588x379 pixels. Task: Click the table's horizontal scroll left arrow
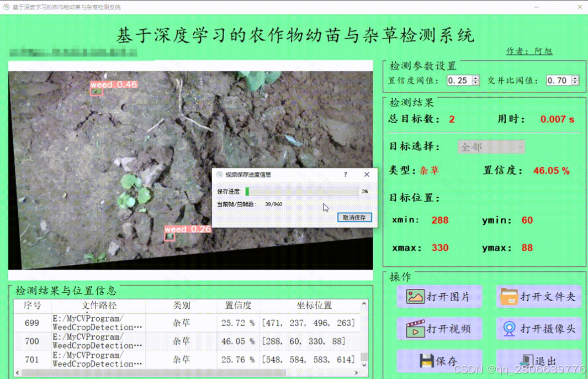[x=17, y=372]
